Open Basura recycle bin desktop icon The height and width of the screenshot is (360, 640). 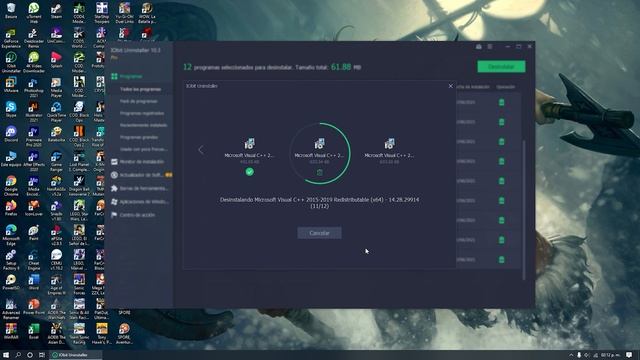pyautogui.click(x=11, y=11)
